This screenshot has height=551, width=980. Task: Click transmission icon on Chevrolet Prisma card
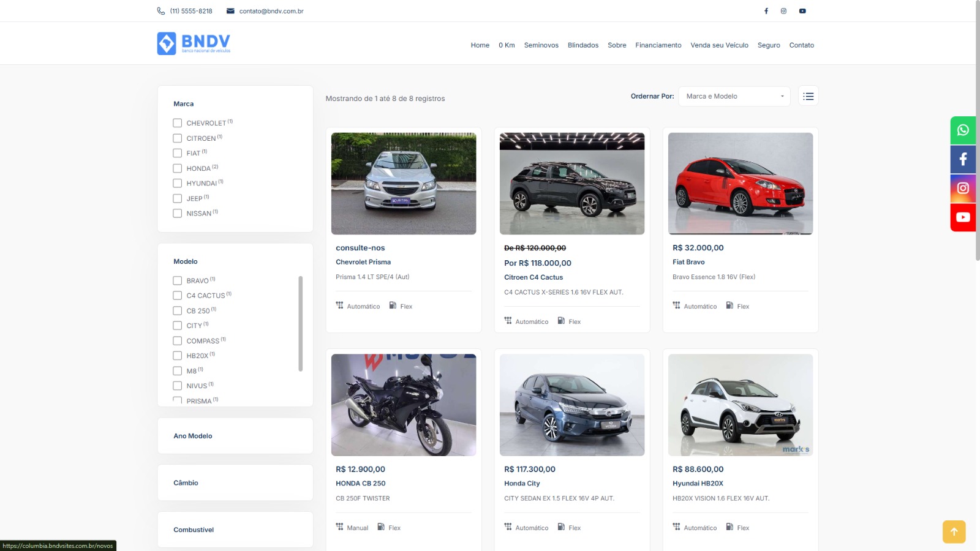pos(340,305)
